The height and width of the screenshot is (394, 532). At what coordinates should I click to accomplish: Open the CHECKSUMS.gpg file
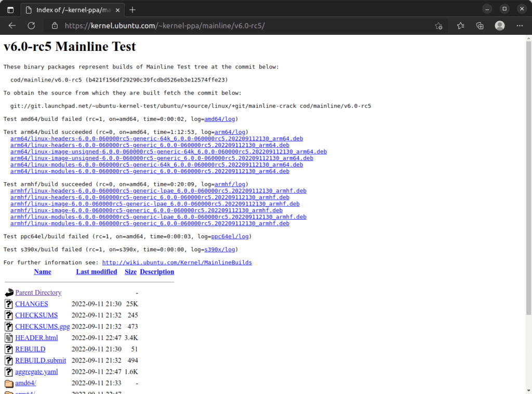tap(43, 327)
